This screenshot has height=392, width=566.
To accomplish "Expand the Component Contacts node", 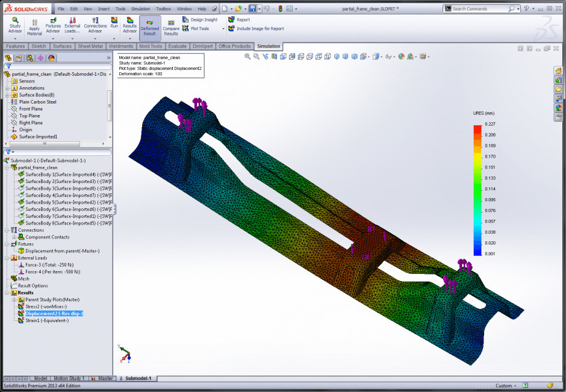I will point(14,237).
